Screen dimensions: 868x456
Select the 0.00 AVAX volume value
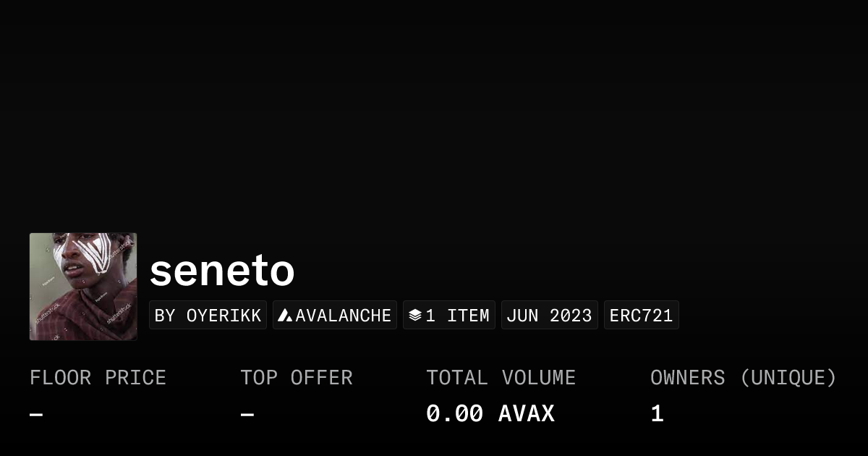pos(490,414)
